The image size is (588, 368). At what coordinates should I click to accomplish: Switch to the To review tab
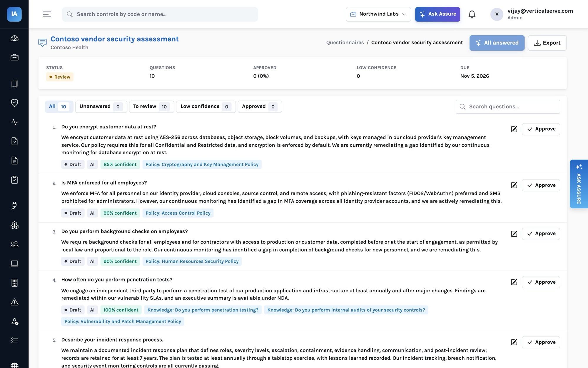pos(151,107)
